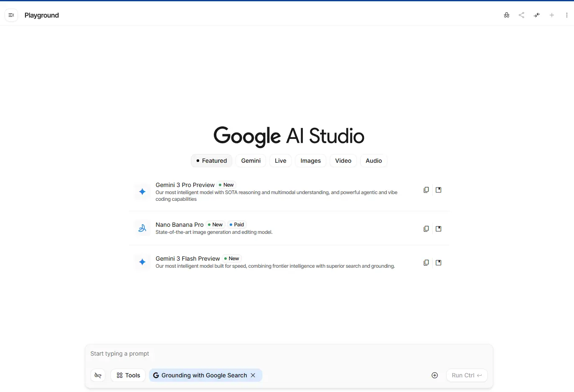This screenshot has height=392, width=574.
Task: Show the Images model category
Action: pyautogui.click(x=310, y=161)
